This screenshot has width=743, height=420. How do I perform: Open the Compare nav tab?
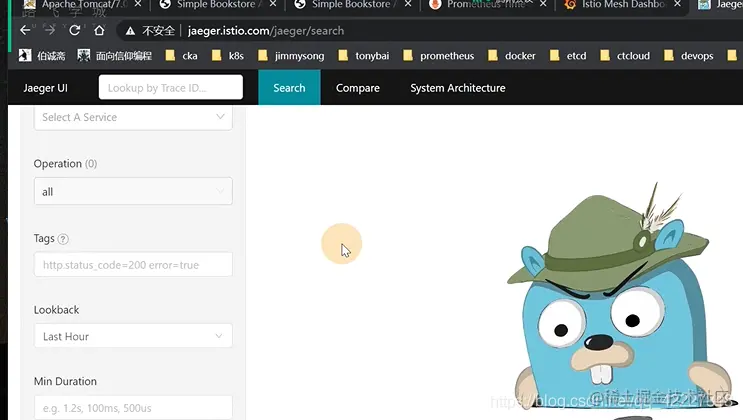pyautogui.click(x=358, y=88)
